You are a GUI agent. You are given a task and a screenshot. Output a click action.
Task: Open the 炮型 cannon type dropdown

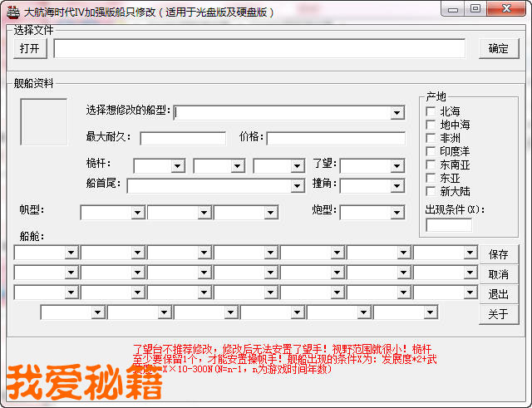point(397,213)
